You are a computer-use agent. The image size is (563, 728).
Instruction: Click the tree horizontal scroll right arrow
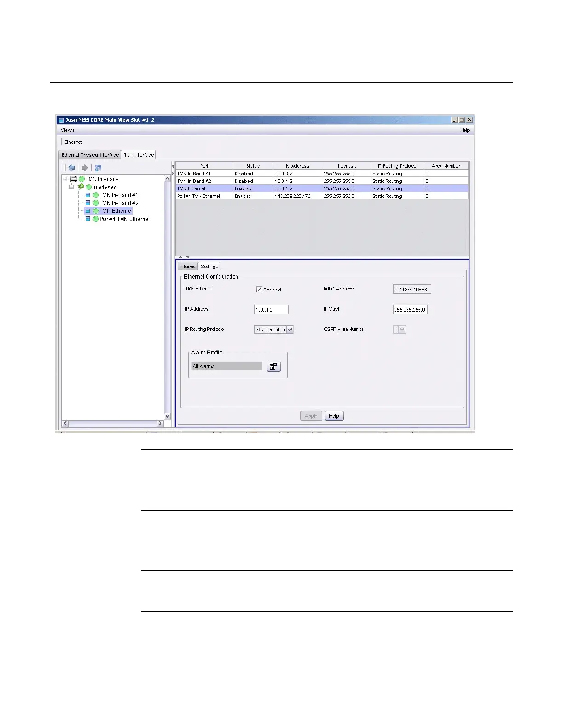coord(160,424)
